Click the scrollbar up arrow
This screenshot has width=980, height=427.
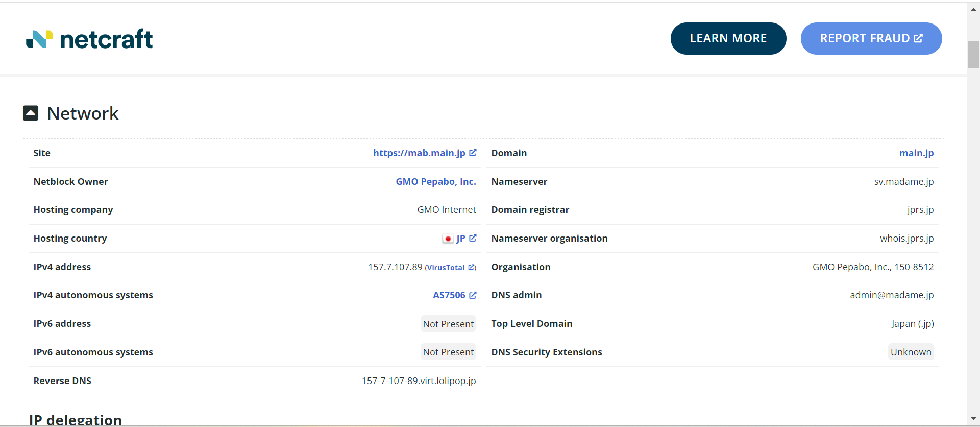973,10
